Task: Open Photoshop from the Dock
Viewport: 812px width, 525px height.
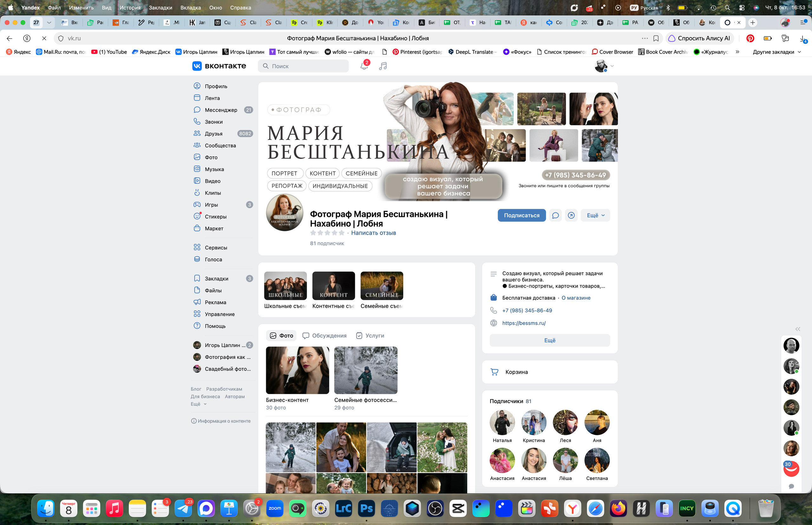Action: point(366,509)
